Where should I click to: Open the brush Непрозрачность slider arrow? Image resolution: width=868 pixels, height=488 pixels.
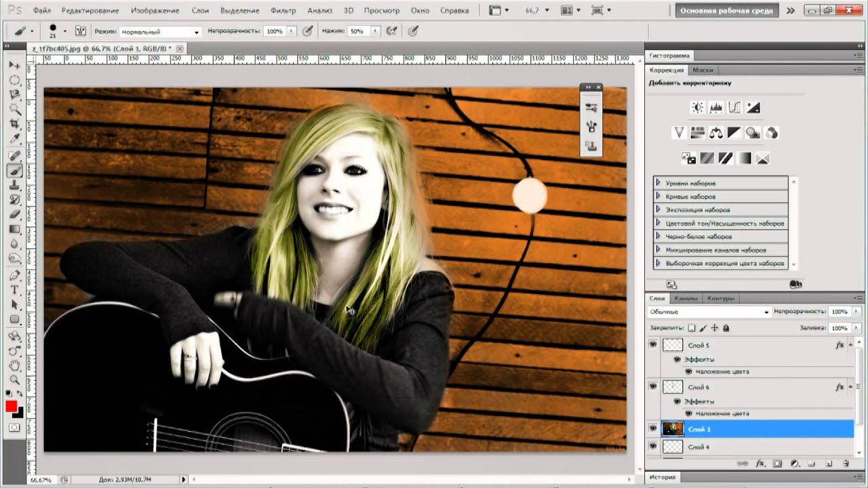292,31
